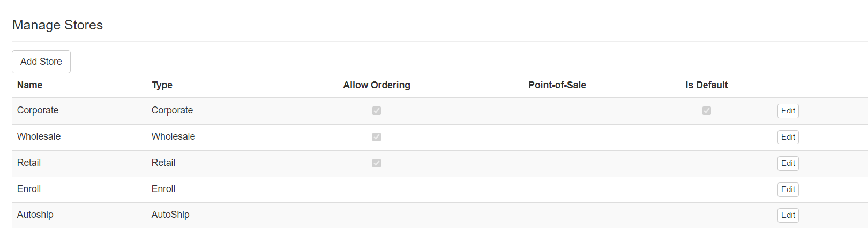This screenshot has width=868, height=229.
Task: Click the AutoShip type cell
Action: [170, 215]
